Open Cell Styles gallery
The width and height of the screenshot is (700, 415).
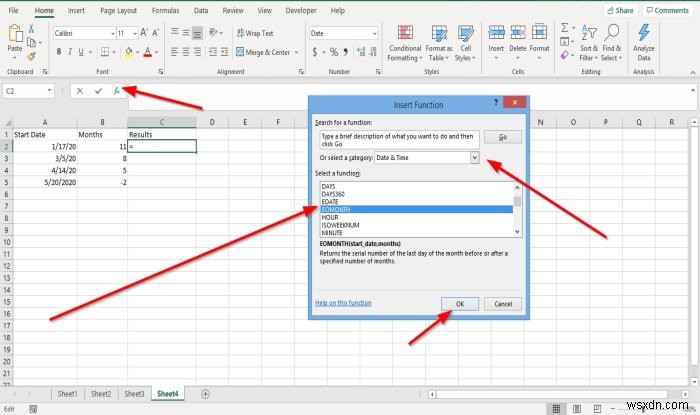[x=466, y=43]
